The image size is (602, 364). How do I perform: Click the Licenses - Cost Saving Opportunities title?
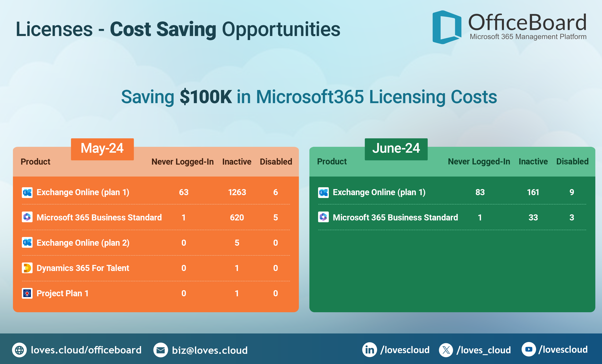pos(178,29)
